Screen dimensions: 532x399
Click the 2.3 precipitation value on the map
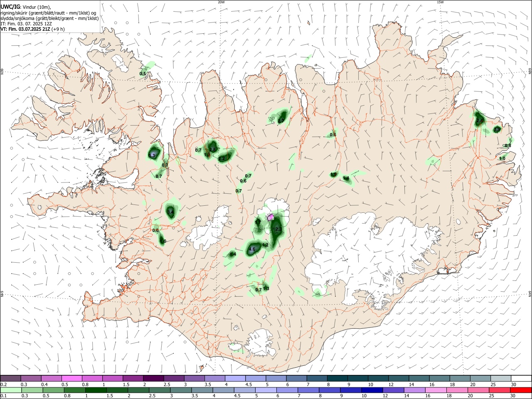(278, 229)
